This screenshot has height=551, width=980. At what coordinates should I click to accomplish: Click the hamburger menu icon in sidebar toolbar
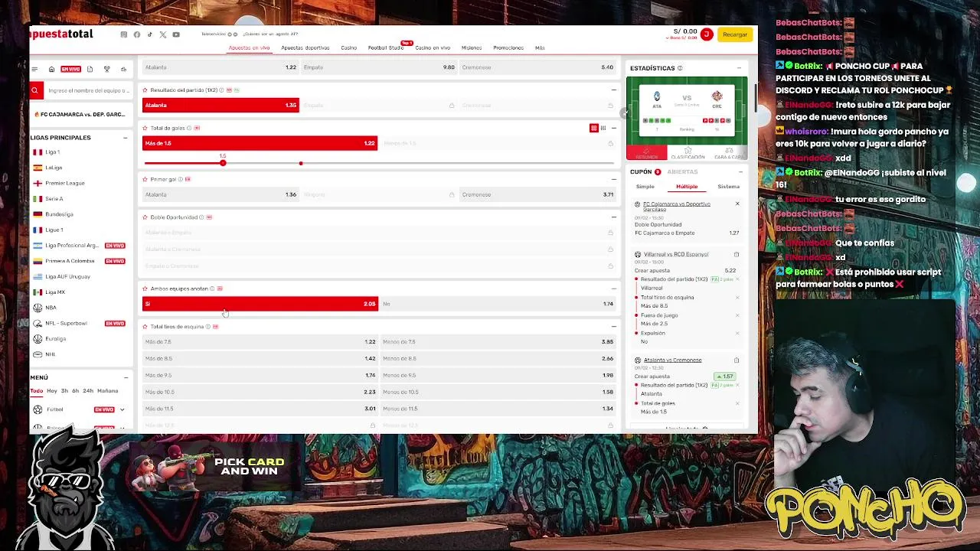(x=34, y=69)
